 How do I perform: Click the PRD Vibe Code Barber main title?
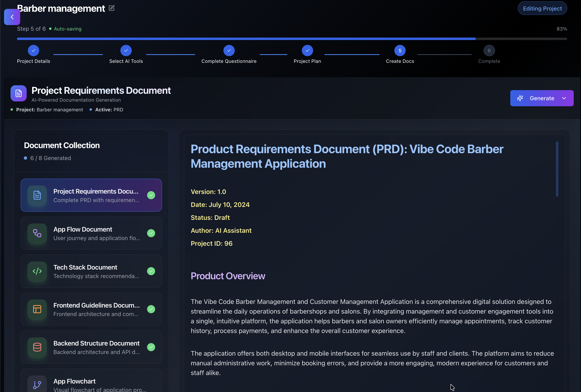pos(347,157)
